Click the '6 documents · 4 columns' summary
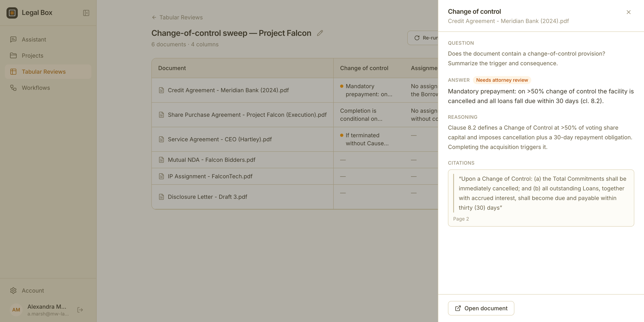This screenshot has height=322, width=644. [x=185, y=44]
